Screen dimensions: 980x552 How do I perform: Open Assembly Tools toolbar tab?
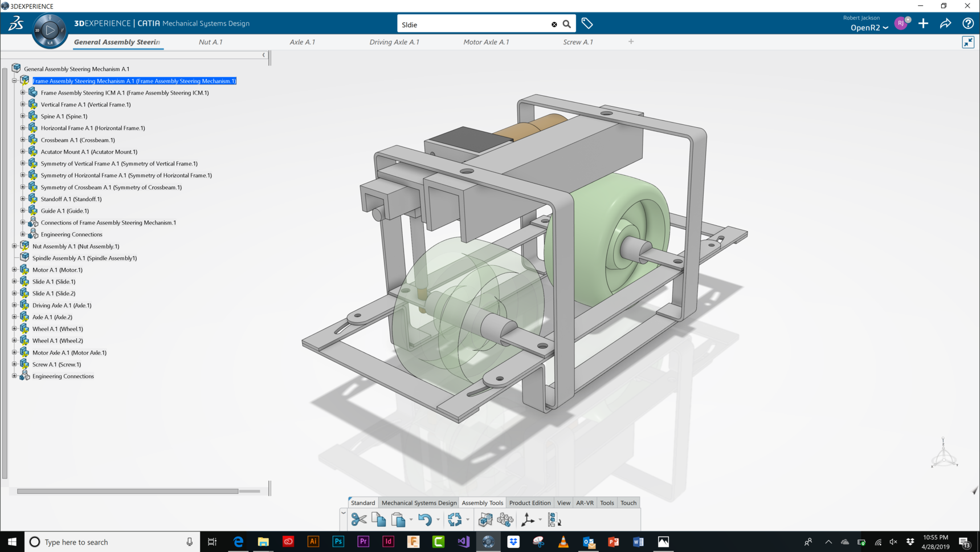pyautogui.click(x=482, y=502)
